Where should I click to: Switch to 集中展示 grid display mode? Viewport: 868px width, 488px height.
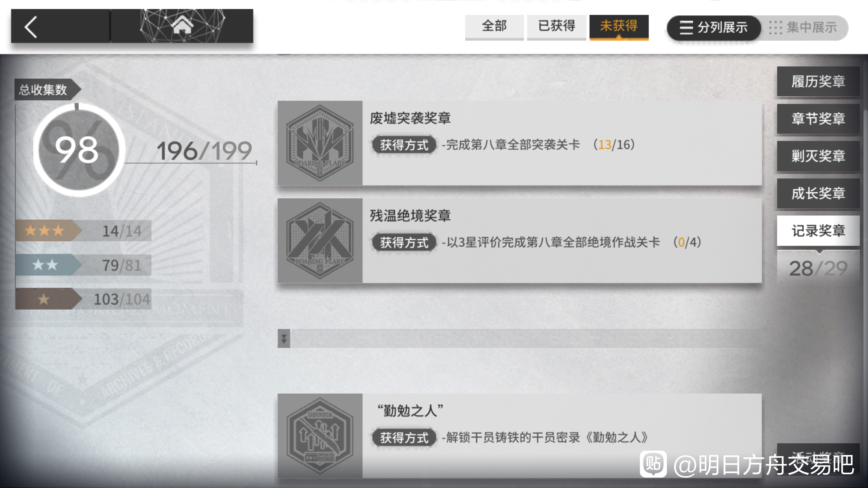click(x=804, y=28)
